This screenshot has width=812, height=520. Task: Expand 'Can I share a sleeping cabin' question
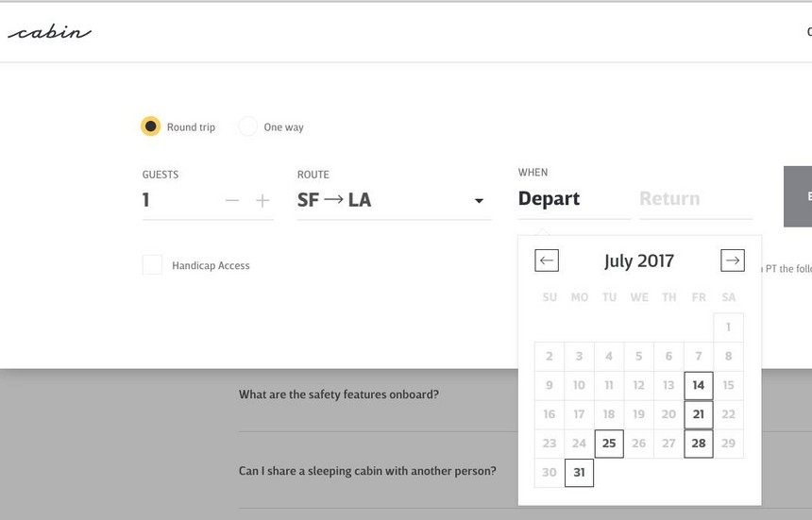click(x=367, y=471)
